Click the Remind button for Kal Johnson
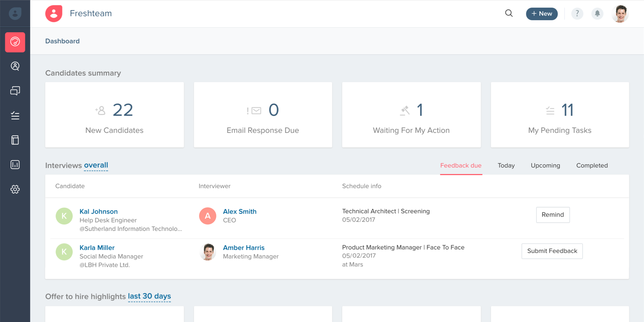This screenshot has height=322, width=644. [x=553, y=215]
